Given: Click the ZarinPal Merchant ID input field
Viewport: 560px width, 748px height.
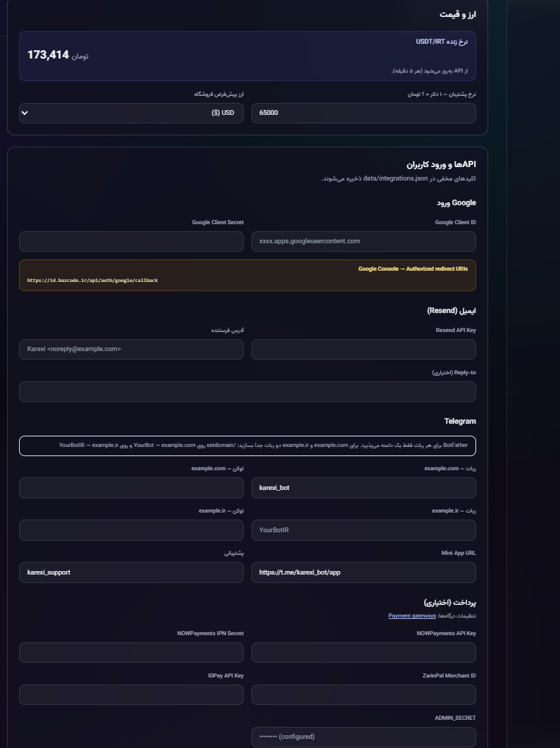Looking at the screenshot, I should pyautogui.click(x=363, y=694).
